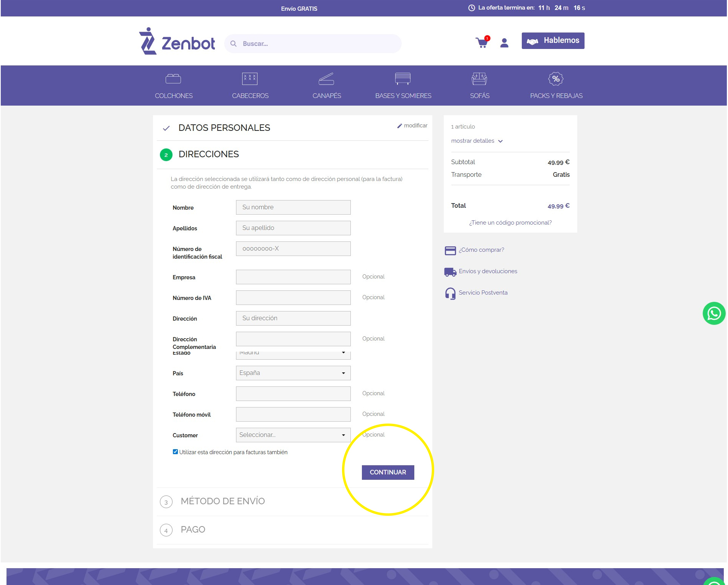Open the shopping cart icon
728x585 pixels.
[x=482, y=42]
